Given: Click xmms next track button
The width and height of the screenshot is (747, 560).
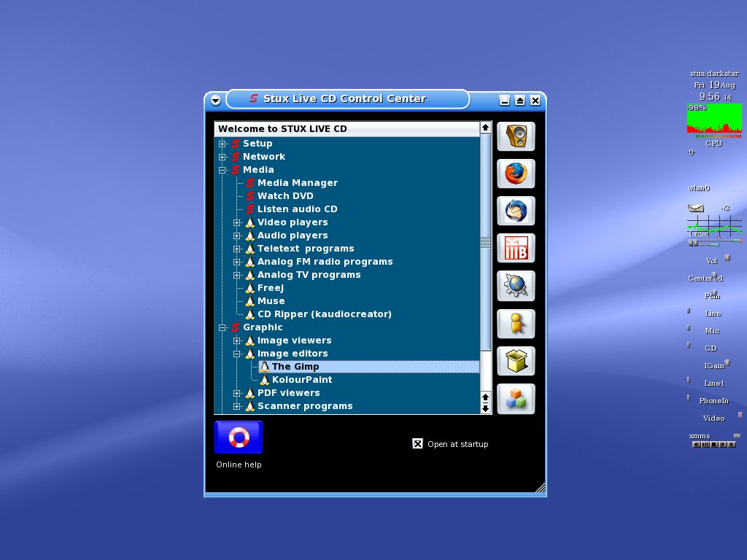Looking at the screenshot, I should click(x=723, y=444).
